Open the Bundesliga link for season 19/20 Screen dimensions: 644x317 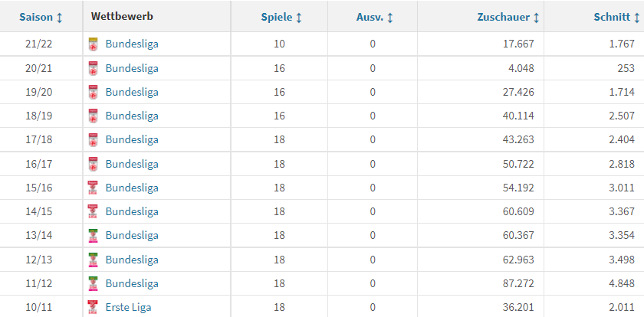(132, 92)
